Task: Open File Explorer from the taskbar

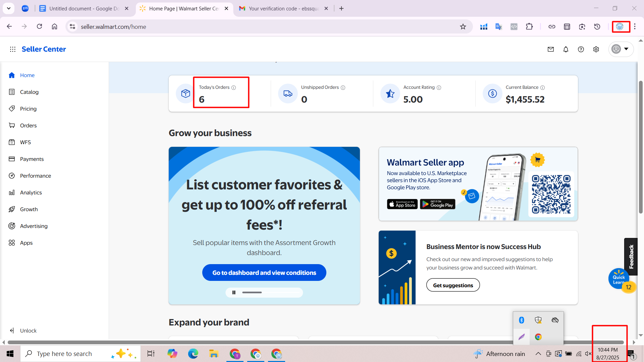Action: point(214,354)
